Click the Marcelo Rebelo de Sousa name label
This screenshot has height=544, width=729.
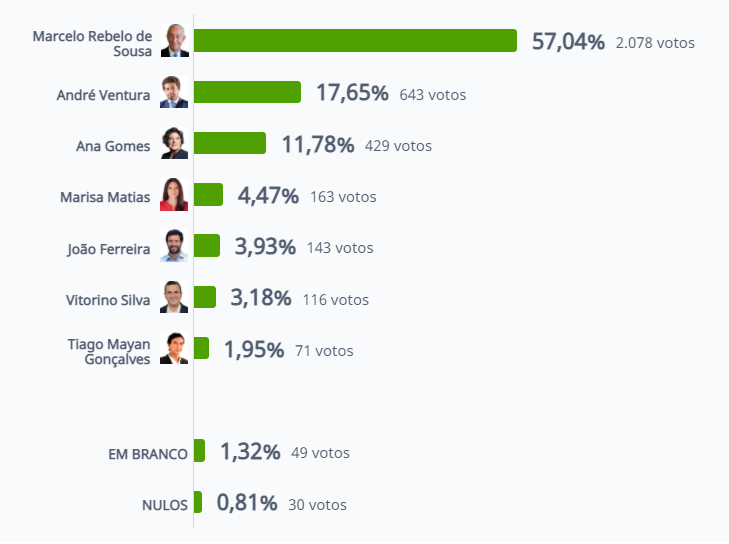click(x=92, y=44)
